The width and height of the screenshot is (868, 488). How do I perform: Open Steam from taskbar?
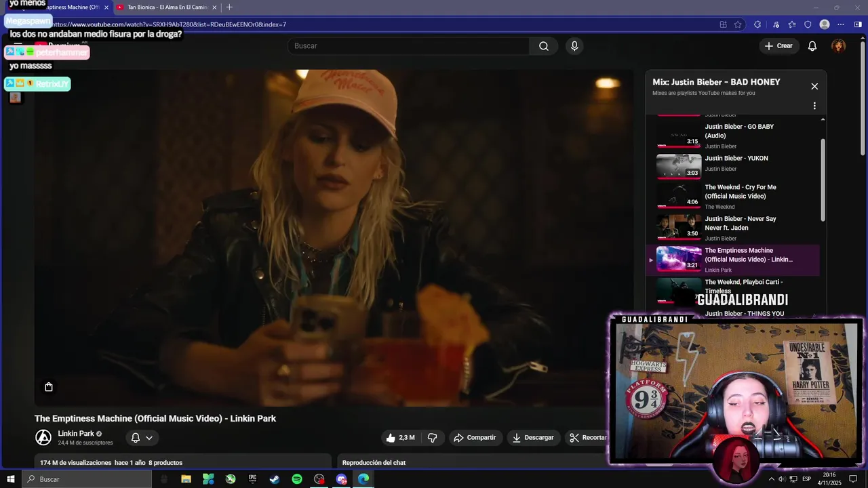[275, 479]
